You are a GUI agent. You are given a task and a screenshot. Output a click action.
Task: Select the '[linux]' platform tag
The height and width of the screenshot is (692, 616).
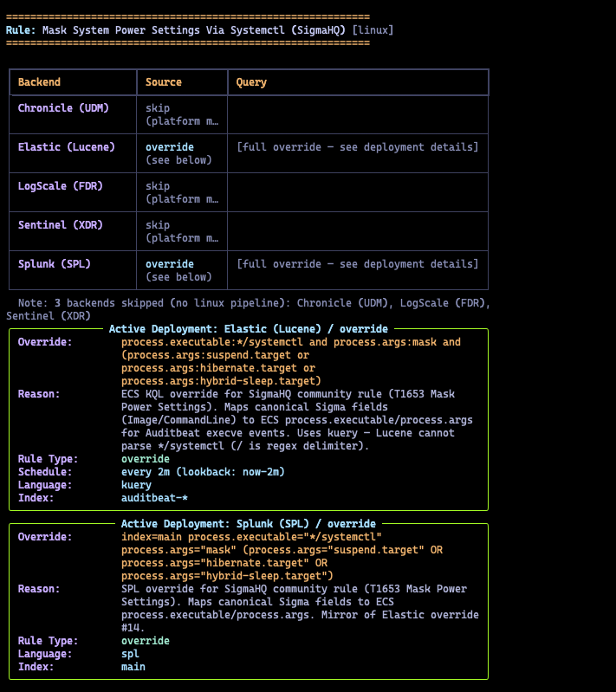coord(373,30)
